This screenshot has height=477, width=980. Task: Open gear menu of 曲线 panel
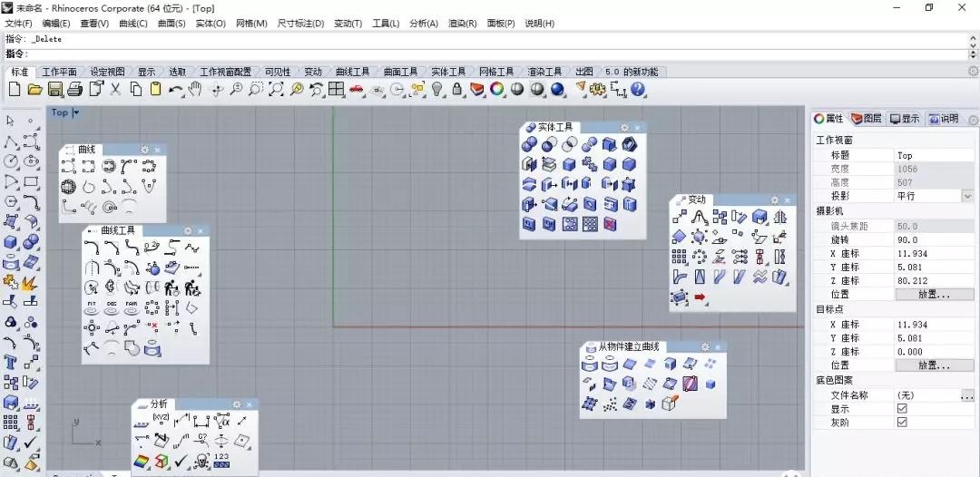tap(145, 150)
